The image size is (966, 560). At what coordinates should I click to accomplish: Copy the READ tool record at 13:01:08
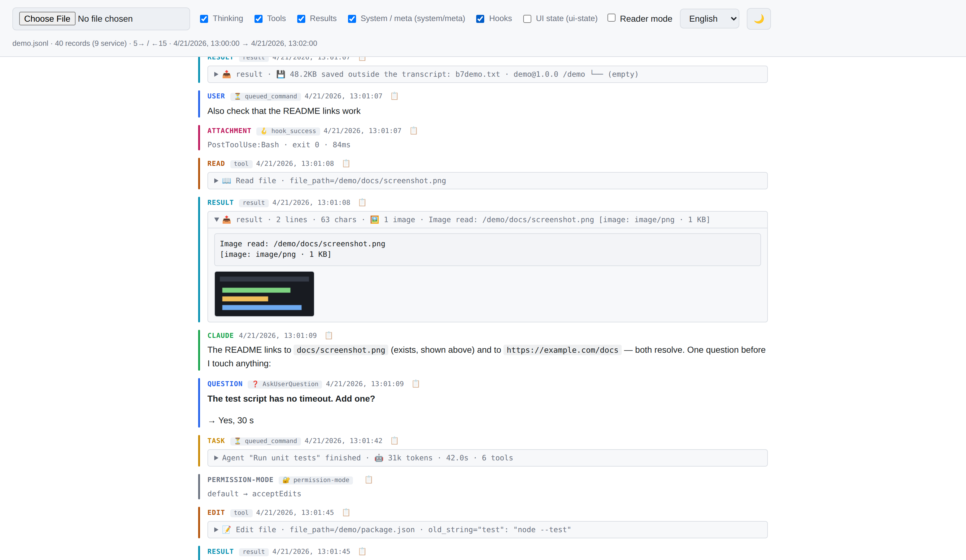[x=346, y=164]
